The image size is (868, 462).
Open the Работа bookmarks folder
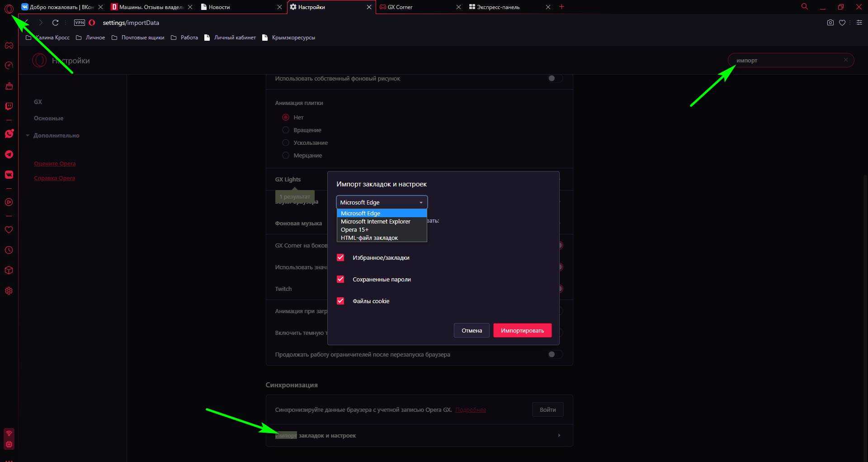(184, 38)
